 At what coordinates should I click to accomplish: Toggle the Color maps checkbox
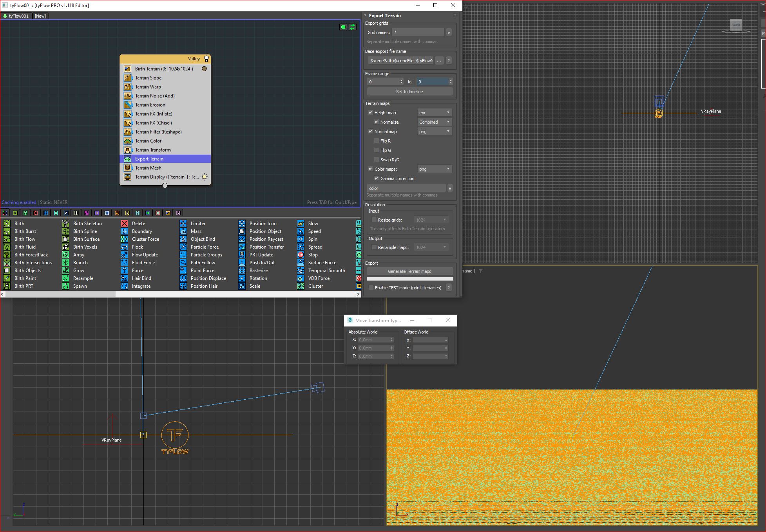click(371, 169)
